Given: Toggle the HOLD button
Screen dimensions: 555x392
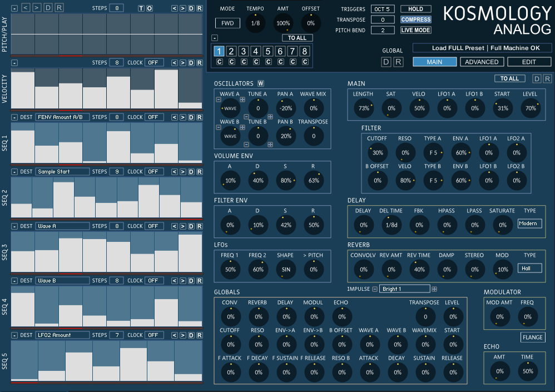Looking at the screenshot, I should (415, 9).
